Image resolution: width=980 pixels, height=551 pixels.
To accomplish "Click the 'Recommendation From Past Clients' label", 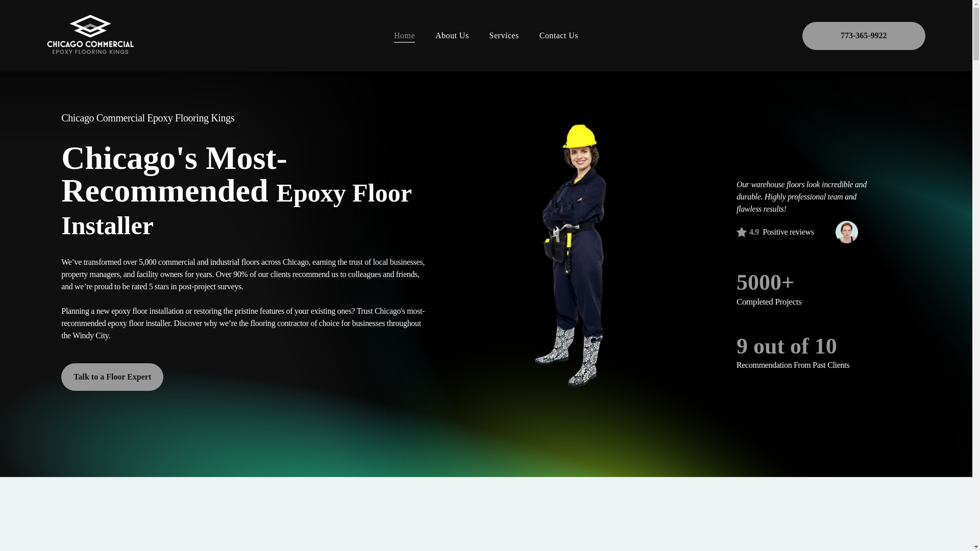I will click(793, 365).
